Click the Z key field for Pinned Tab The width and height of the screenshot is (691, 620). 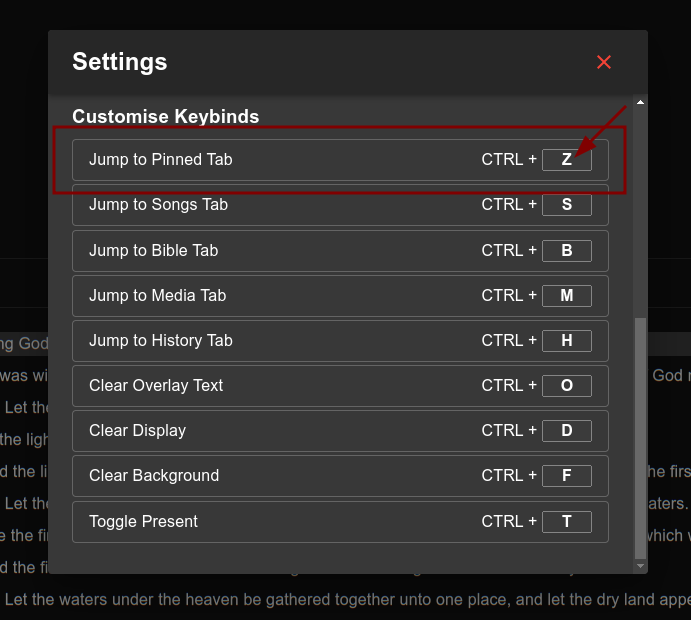tap(567, 160)
